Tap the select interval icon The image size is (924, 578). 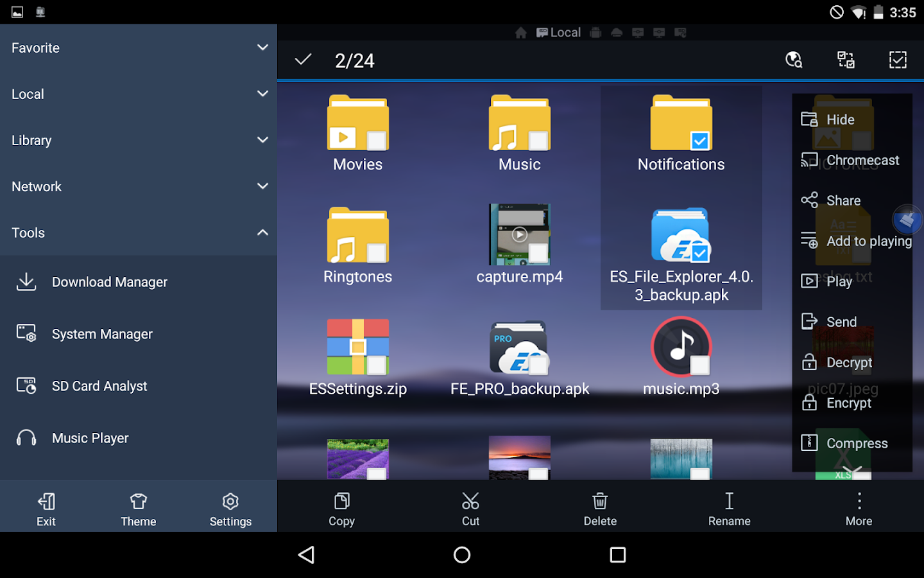coord(846,60)
